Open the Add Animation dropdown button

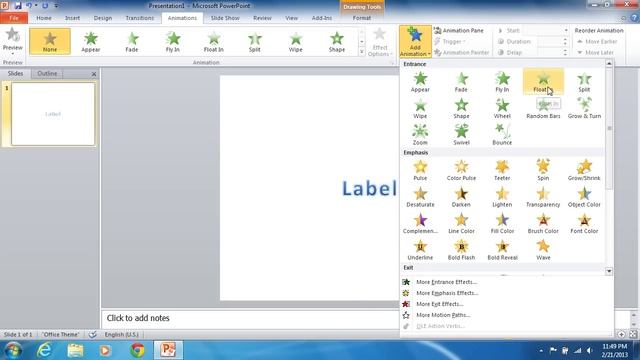click(415, 42)
